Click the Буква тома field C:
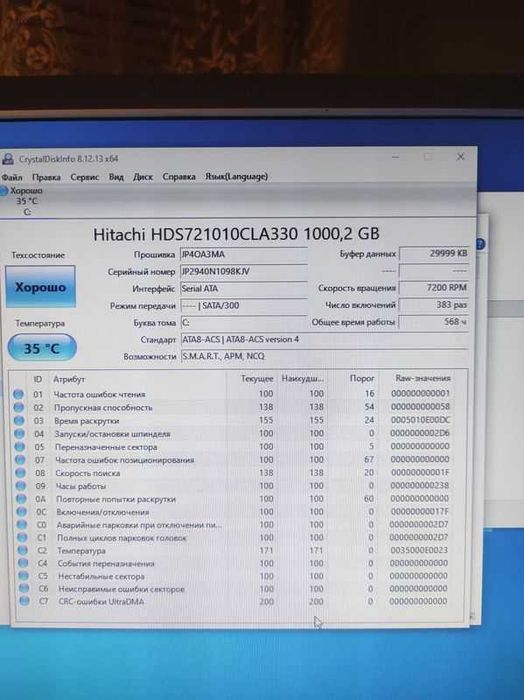 pos(244,323)
